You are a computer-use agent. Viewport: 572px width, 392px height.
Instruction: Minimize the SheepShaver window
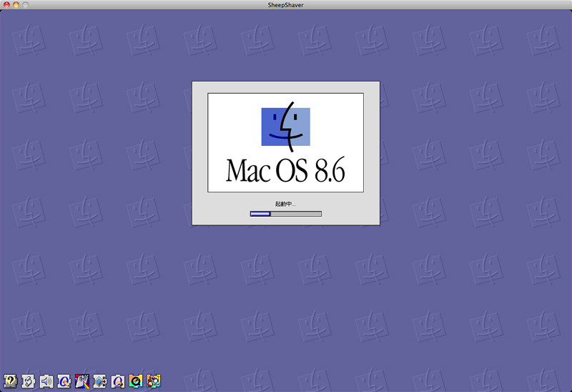[x=16, y=5]
